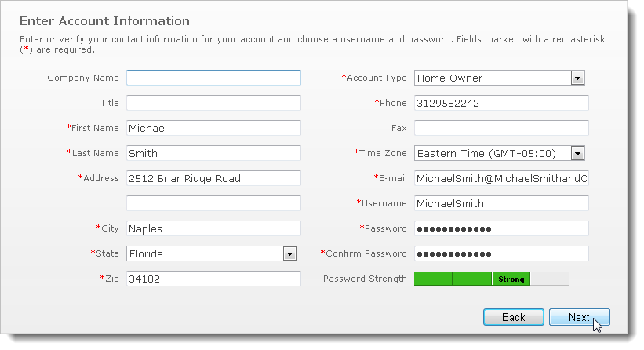
Task: Focus the empty Fax field
Action: [x=501, y=128]
